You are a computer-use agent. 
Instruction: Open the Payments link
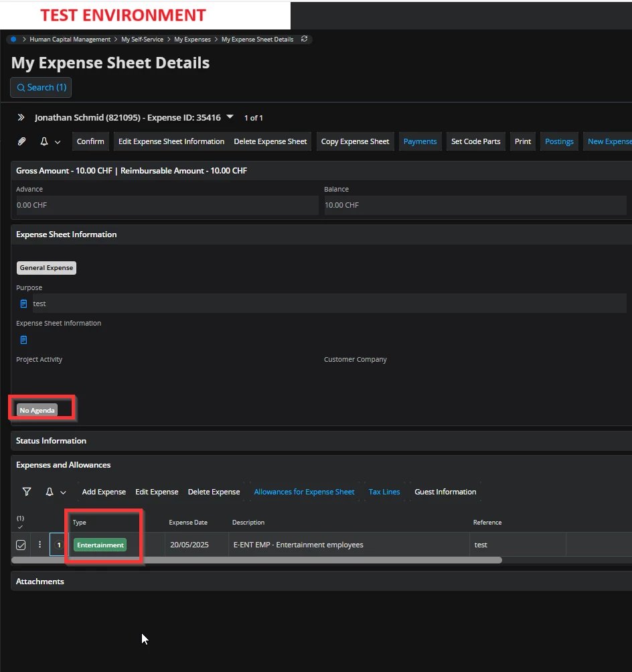point(420,141)
